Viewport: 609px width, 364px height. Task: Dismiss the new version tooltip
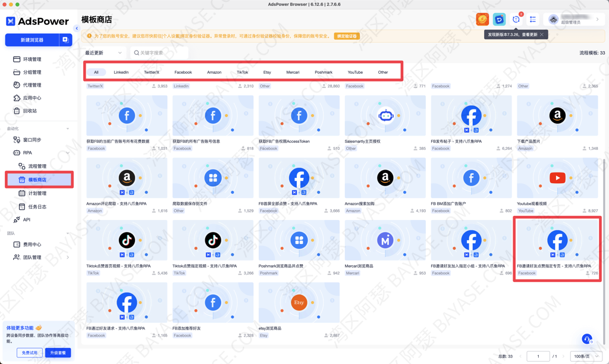point(542,34)
